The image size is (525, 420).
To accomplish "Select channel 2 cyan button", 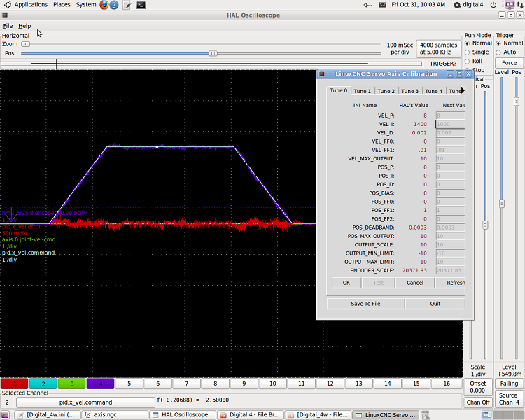I will click(43, 384).
